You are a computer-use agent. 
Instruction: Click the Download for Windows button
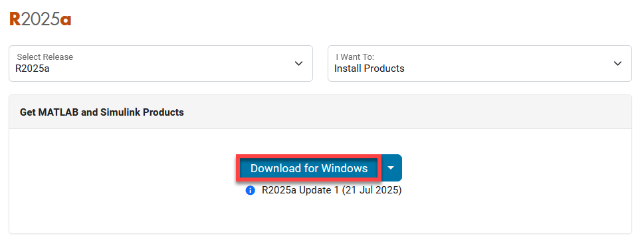[x=309, y=168]
